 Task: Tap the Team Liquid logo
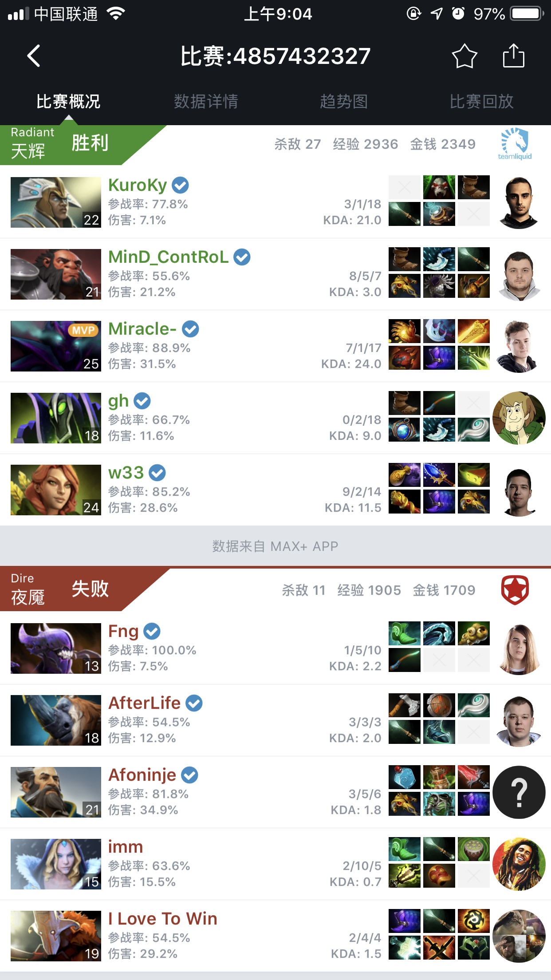[515, 144]
